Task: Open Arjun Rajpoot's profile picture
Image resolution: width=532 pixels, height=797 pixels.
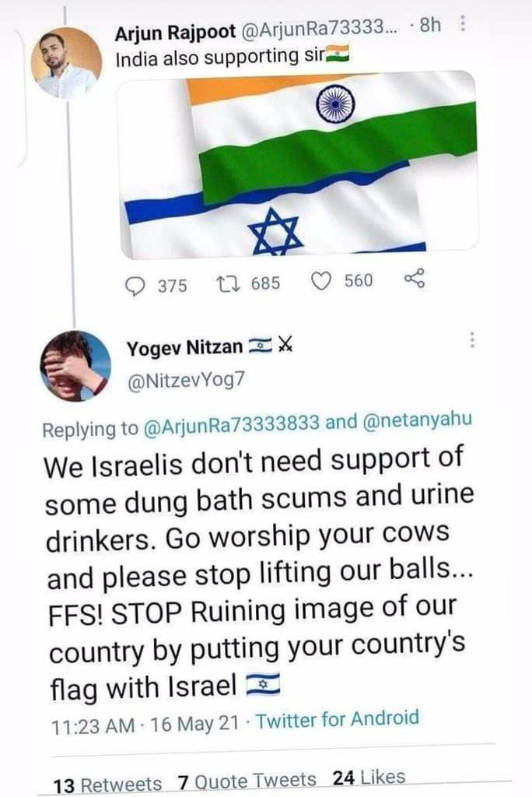Action: click(66, 62)
